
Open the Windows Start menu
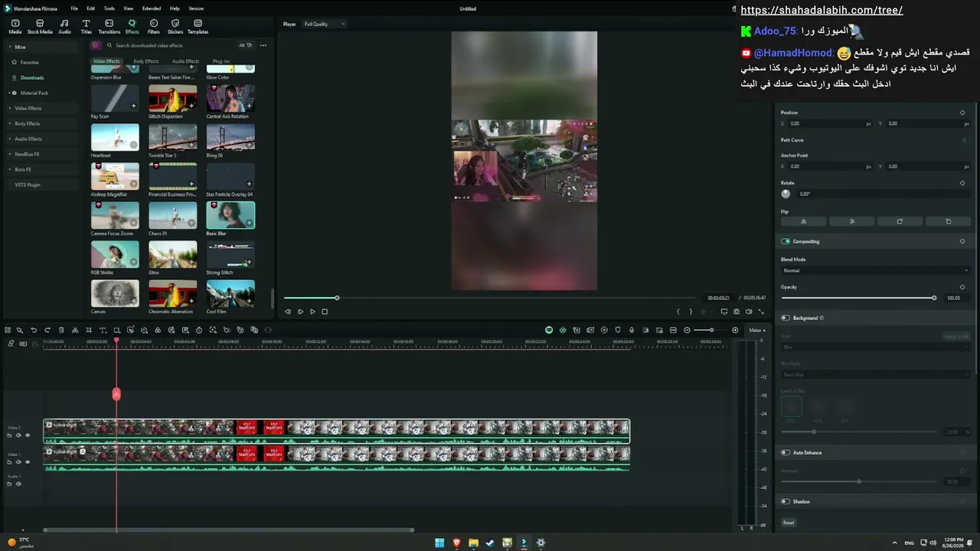[x=439, y=543]
